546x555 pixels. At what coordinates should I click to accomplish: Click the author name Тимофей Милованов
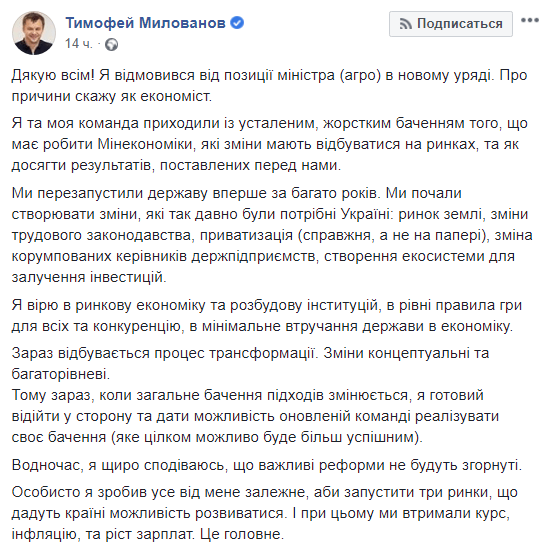pyautogui.click(x=145, y=23)
